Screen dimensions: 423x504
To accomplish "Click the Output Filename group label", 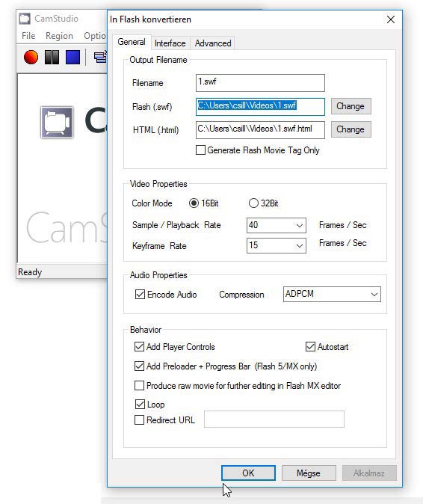I will pos(158,60).
